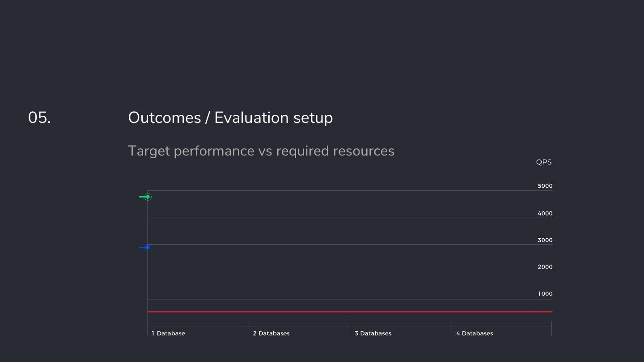Select the 5000 axis label

[x=545, y=186]
